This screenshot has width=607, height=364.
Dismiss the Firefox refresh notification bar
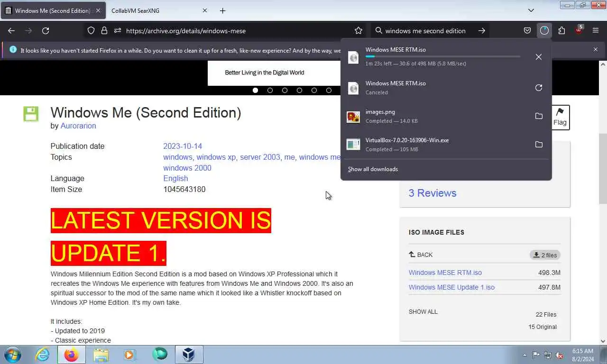(596, 49)
